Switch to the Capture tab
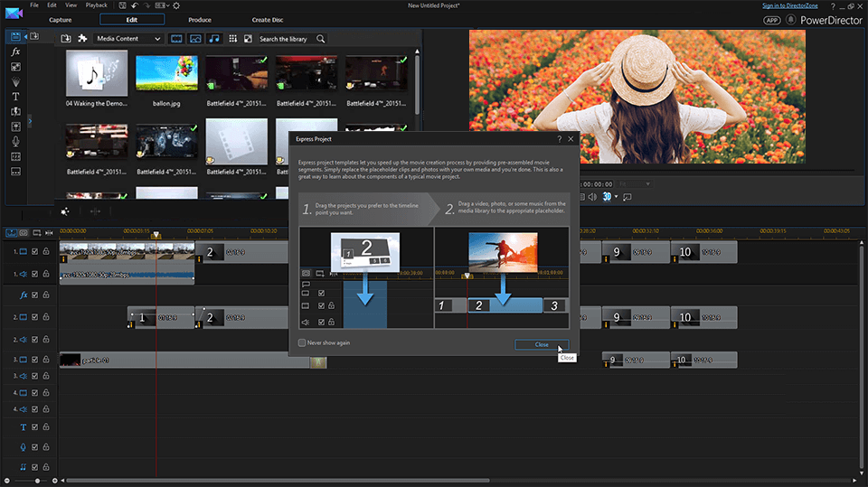 point(61,20)
